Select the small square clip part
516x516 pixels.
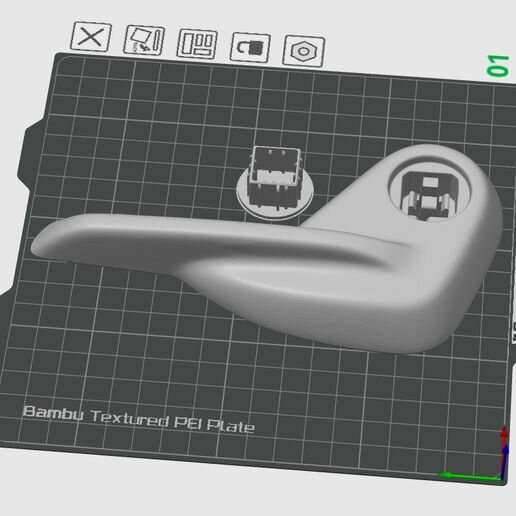coord(275,182)
